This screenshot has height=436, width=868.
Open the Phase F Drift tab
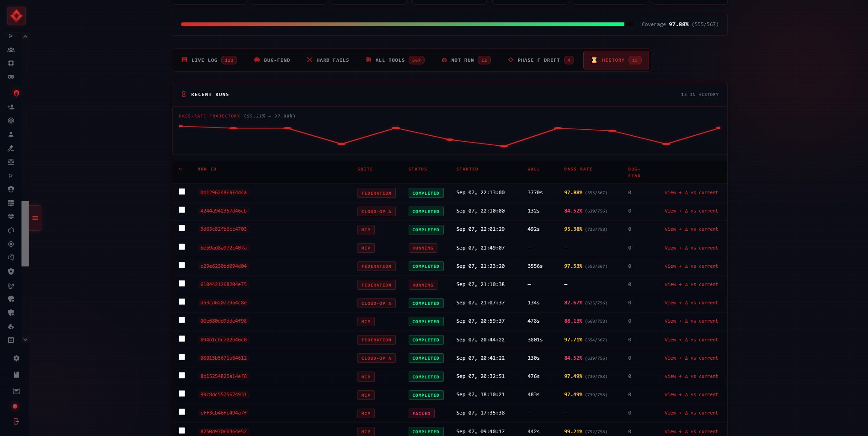(x=541, y=60)
